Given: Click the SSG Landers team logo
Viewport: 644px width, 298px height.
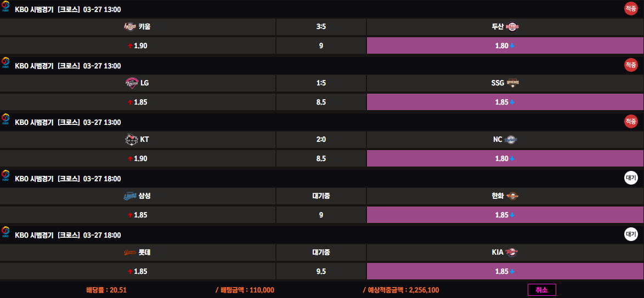Looking at the screenshot, I should [512, 83].
